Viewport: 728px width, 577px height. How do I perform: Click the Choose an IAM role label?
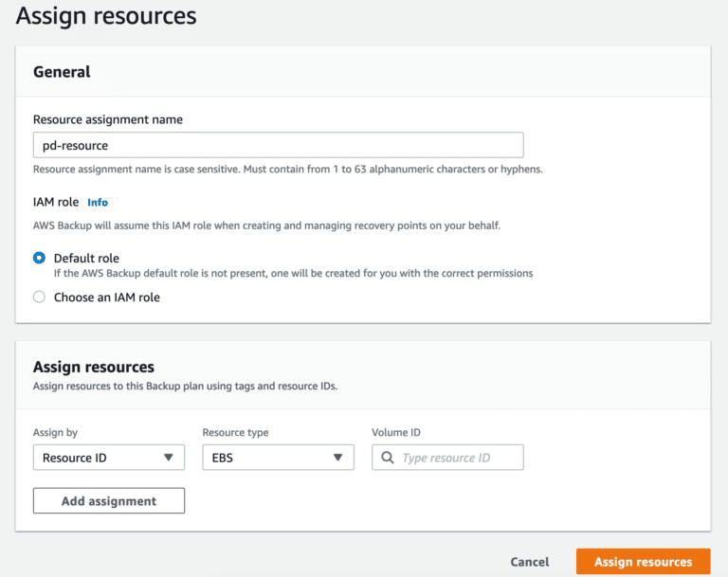click(x=107, y=298)
